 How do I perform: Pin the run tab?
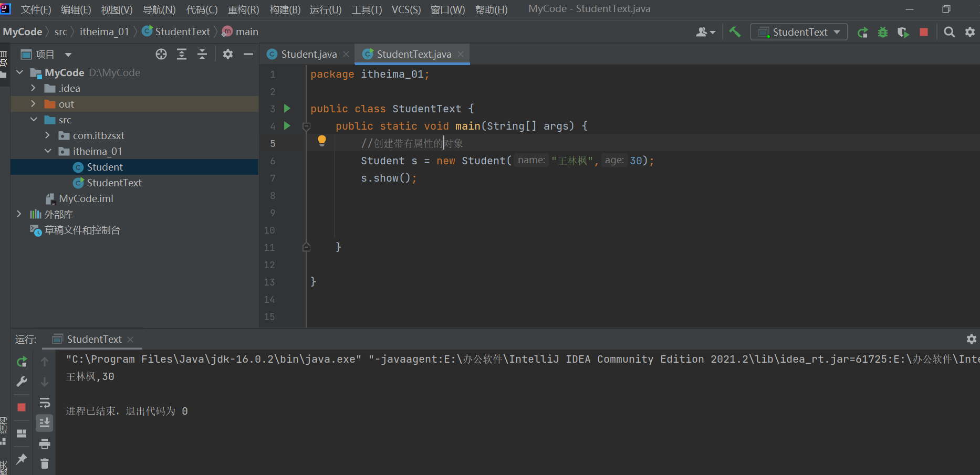pos(22,459)
